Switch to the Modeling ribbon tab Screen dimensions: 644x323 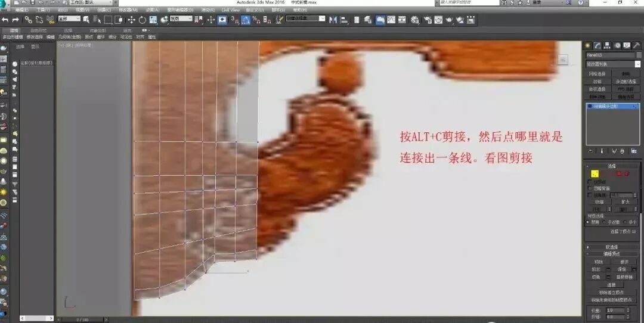(x=14, y=30)
